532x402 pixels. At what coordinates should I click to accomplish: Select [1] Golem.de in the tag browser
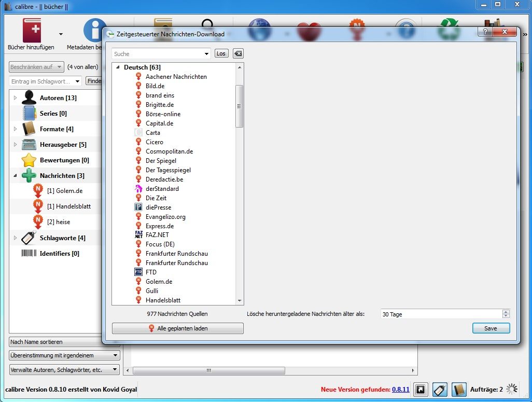tap(65, 191)
